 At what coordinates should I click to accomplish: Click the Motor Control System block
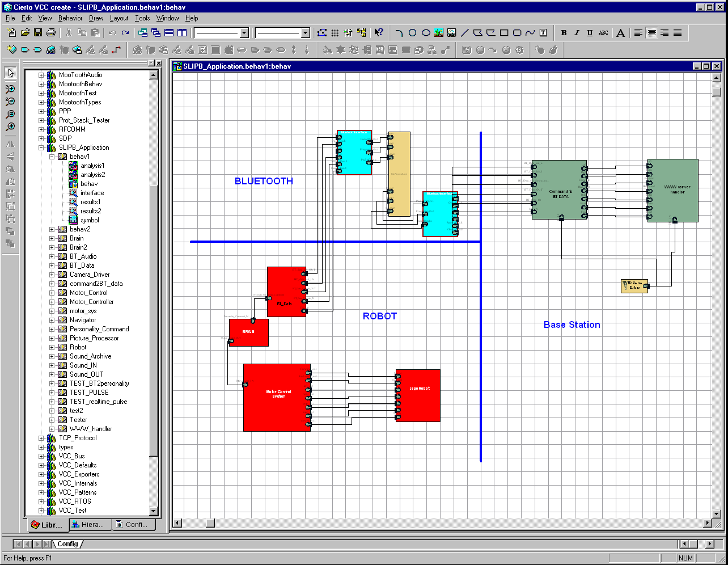click(277, 397)
